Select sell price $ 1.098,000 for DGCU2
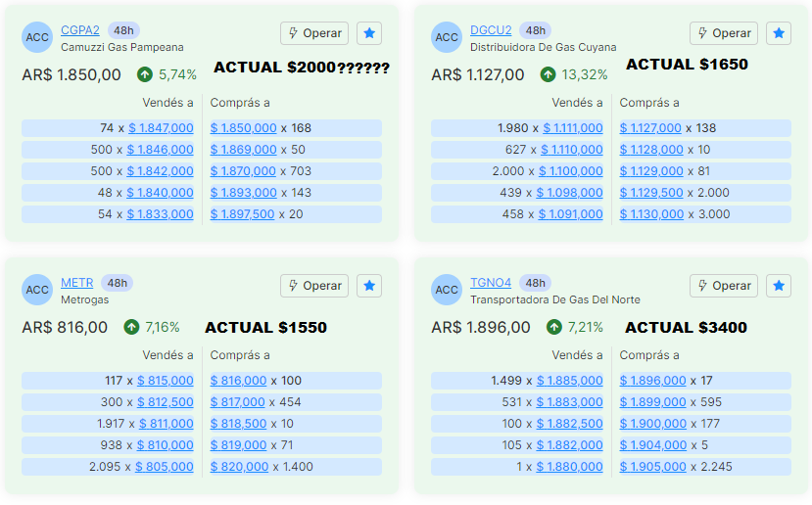 (x=570, y=193)
